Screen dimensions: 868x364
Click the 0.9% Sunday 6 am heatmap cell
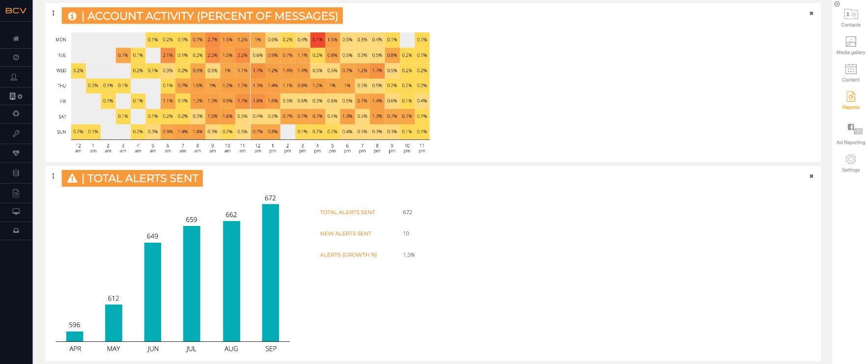[x=168, y=132]
